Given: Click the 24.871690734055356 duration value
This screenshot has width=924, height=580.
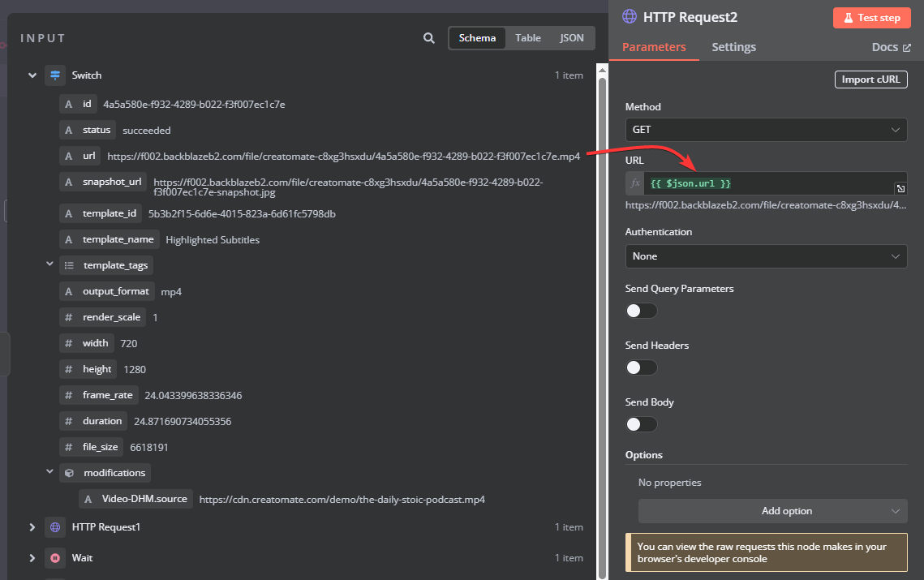Looking at the screenshot, I should (x=183, y=422).
